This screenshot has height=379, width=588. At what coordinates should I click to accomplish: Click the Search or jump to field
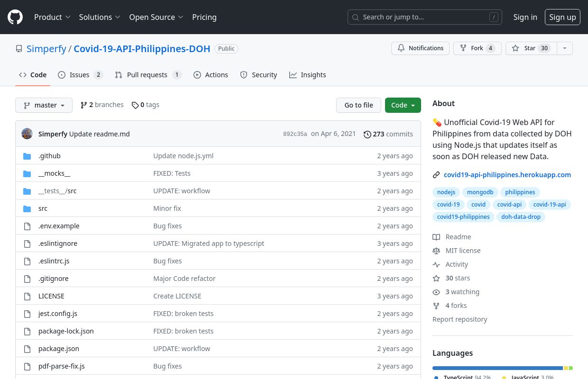(x=425, y=17)
